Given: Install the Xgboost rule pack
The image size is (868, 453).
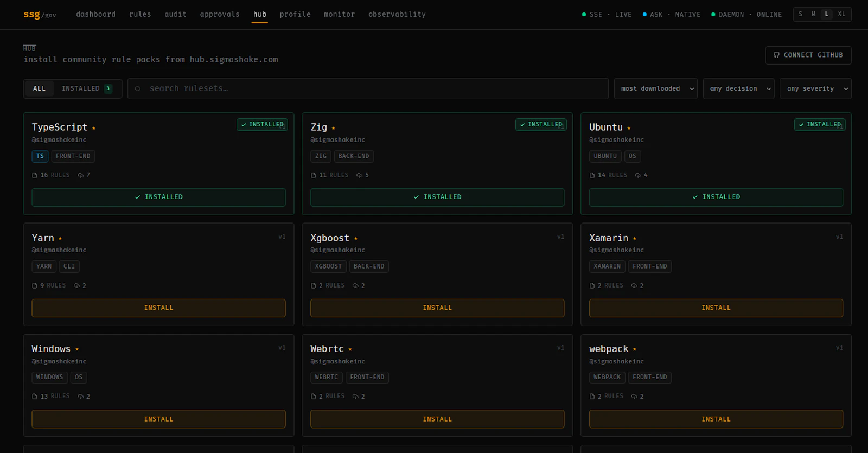Looking at the screenshot, I should point(437,308).
